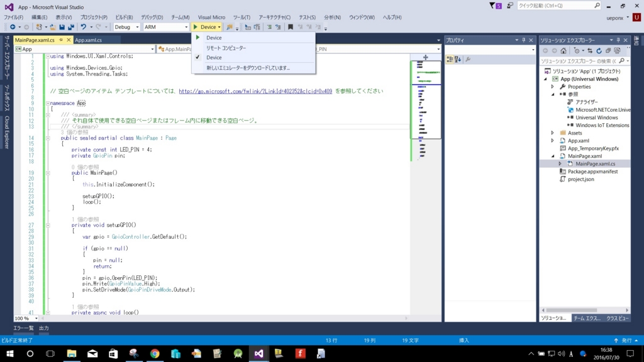Toggle auto-hide pin of the Solution Explorer panel

[619, 40]
